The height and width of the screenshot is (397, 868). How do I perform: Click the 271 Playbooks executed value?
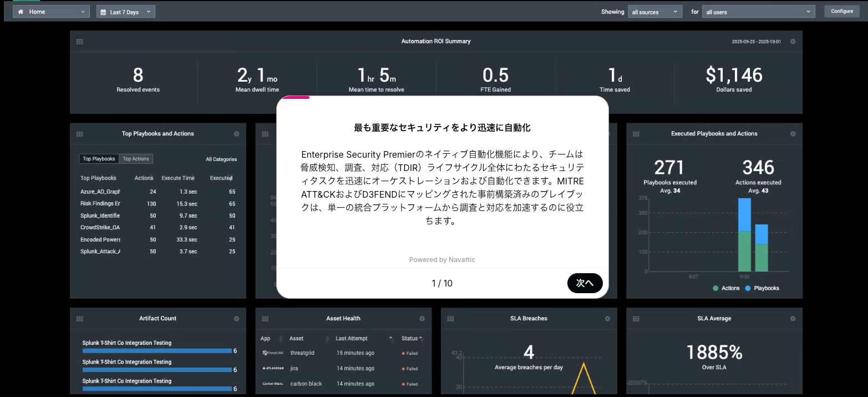[x=669, y=168]
